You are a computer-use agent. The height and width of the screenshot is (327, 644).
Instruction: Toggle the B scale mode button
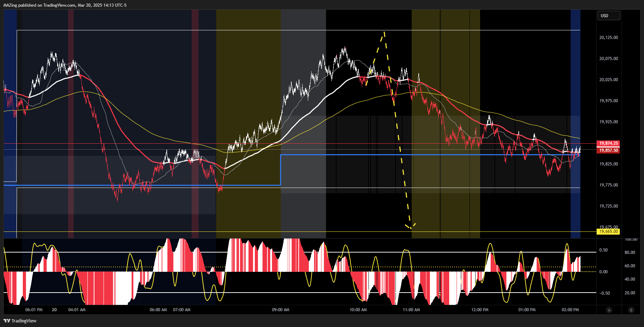pos(631,310)
